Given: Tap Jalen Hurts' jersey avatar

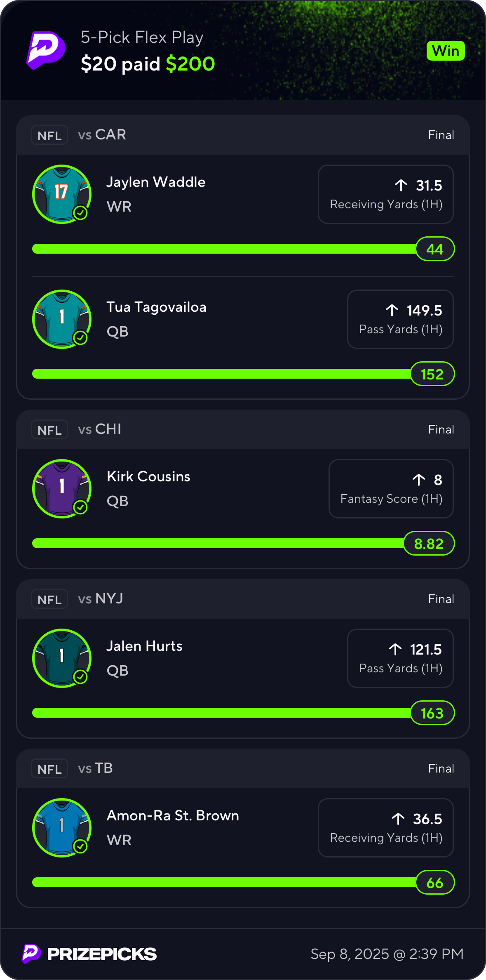Looking at the screenshot, I should [x=62, y=658].
